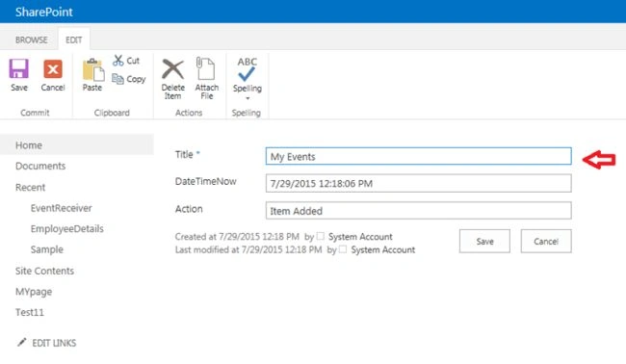626x364 pixels.
Task: Open System Account link on Last modified line
Action: [383, 249]
